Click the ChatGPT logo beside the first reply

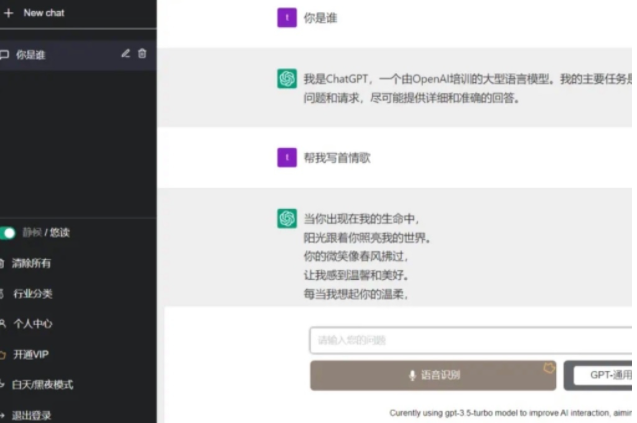[287, 79]
